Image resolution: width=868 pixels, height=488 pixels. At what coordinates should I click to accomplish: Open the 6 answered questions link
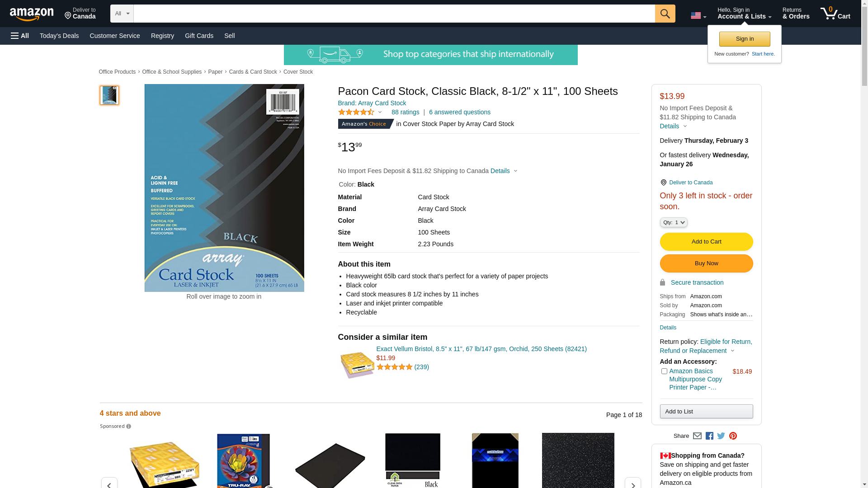tap(459, 112)
